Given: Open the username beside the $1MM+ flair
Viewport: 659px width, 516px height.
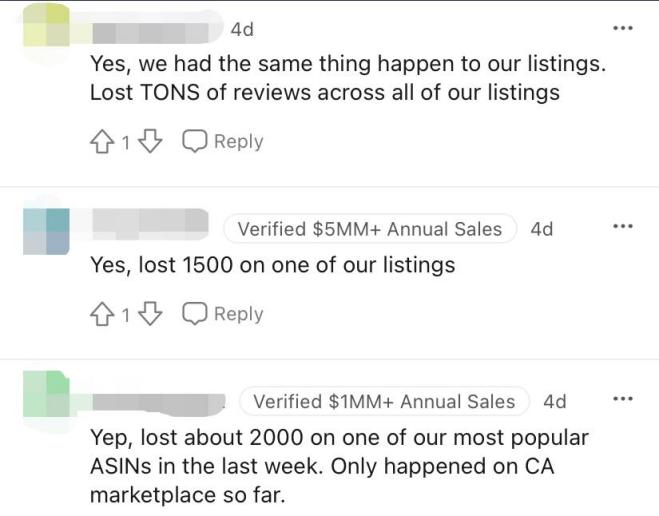Looking at the screenshot, I should (158, 402).
